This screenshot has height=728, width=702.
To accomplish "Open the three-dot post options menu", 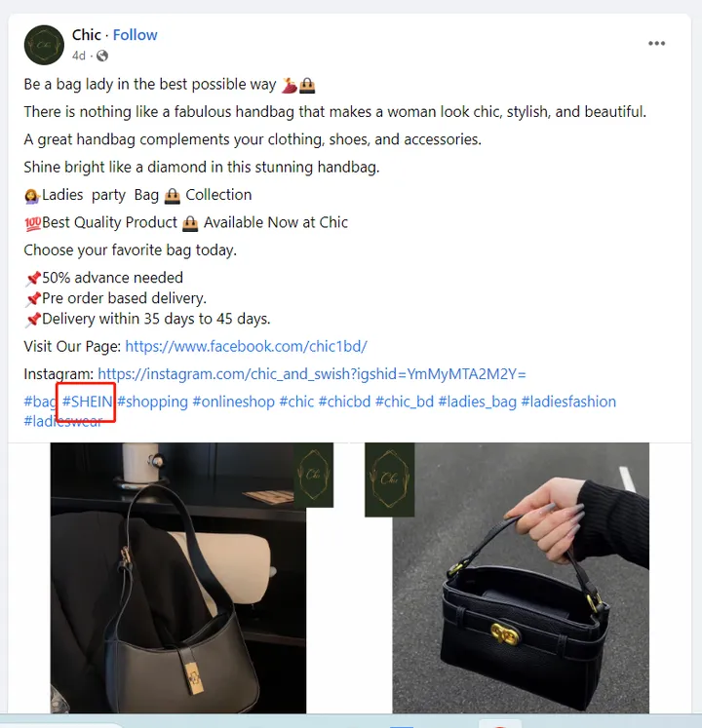I will pyautogui.click(x=656, y=44).
